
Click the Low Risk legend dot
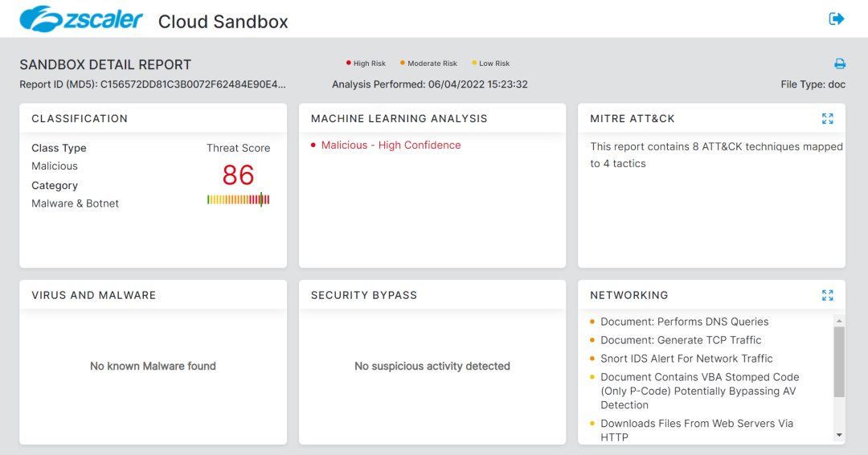474,63
